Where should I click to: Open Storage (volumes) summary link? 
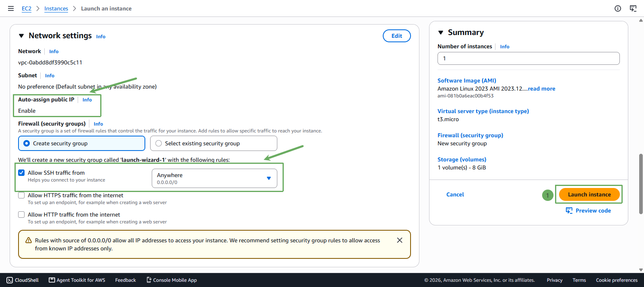[x=462, y=159]
